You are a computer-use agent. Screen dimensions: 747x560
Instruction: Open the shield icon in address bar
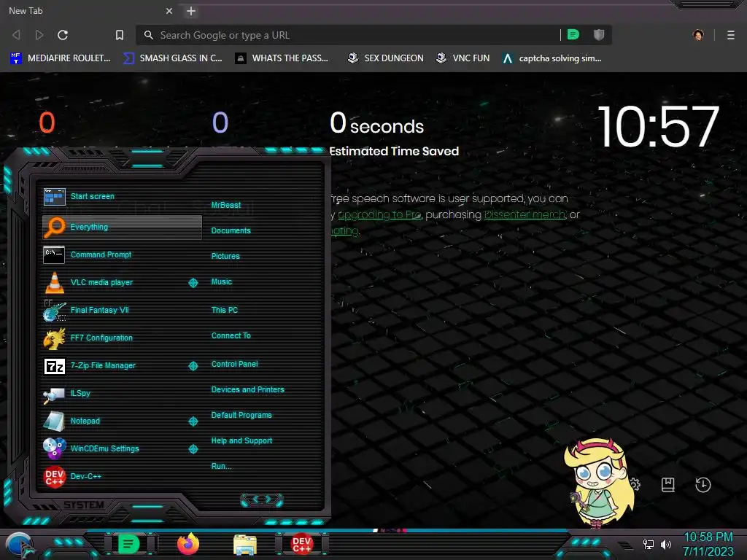pos(599,35)
